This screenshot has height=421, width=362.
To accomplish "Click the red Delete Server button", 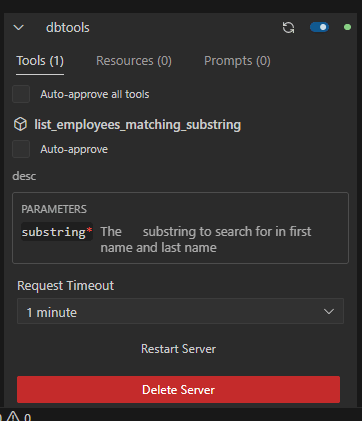I will point(178,389).
